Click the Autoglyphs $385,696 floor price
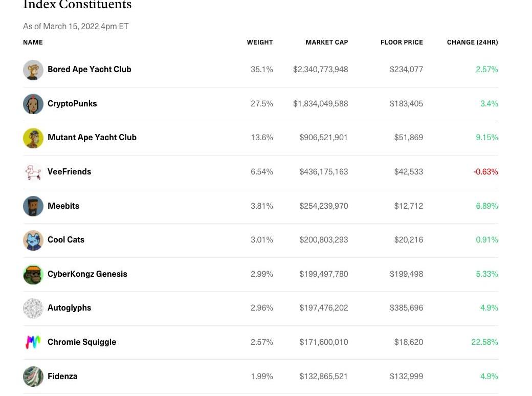Image resolution: width=532 pixels, height=396 pixels. point(406,308)
